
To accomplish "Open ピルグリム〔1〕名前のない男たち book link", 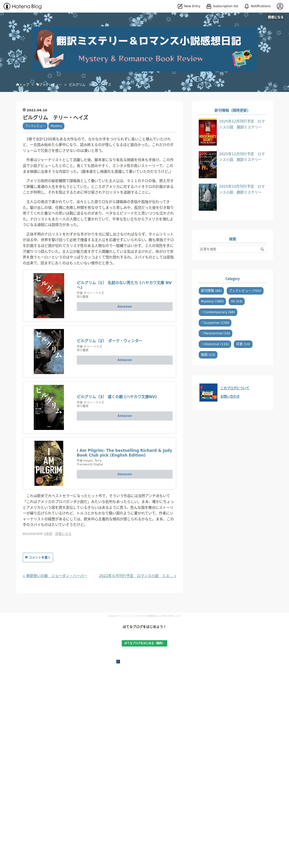I will click(x=124, y=285).
